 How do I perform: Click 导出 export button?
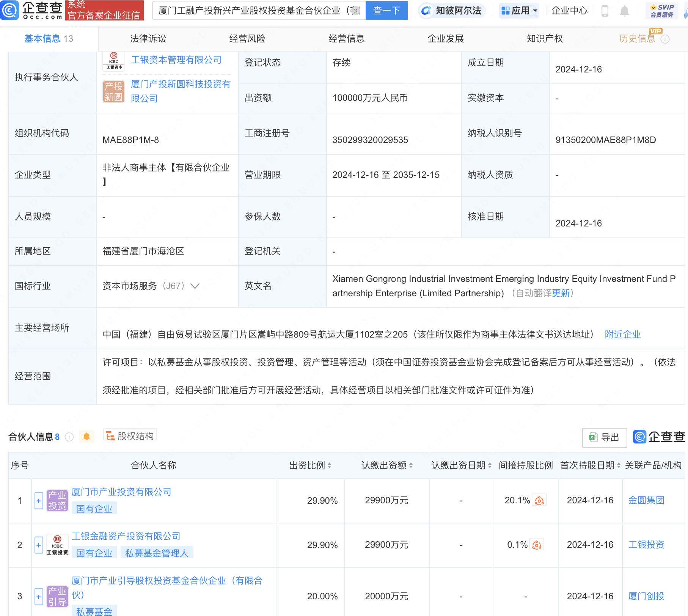point(605,438)
